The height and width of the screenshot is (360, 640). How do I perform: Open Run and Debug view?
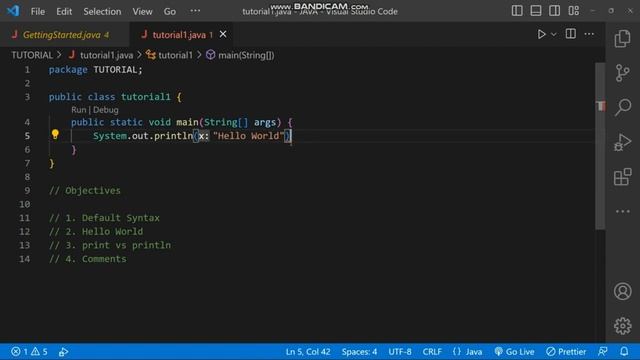622,142
